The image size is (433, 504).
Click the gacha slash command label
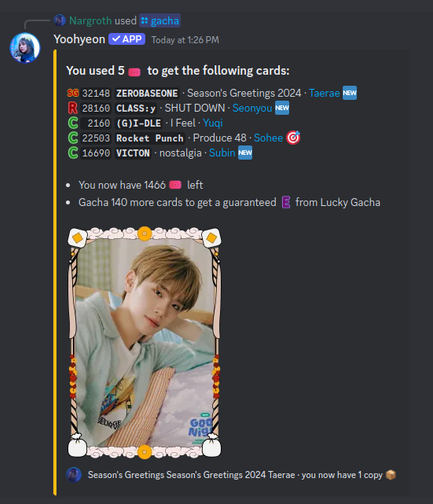point(160,21)
